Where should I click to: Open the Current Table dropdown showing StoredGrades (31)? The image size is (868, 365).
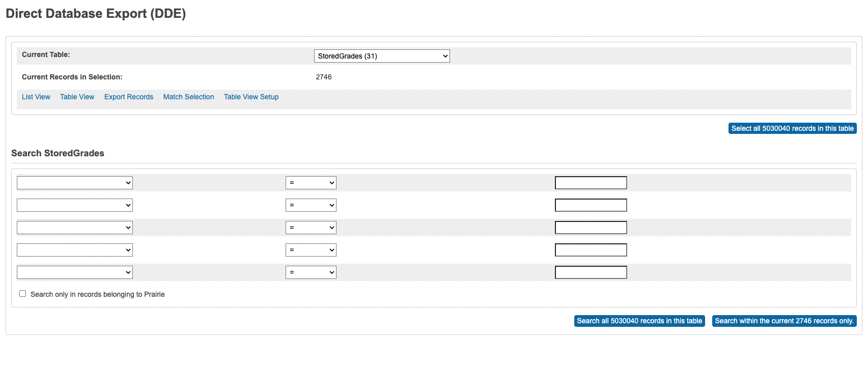382,56
